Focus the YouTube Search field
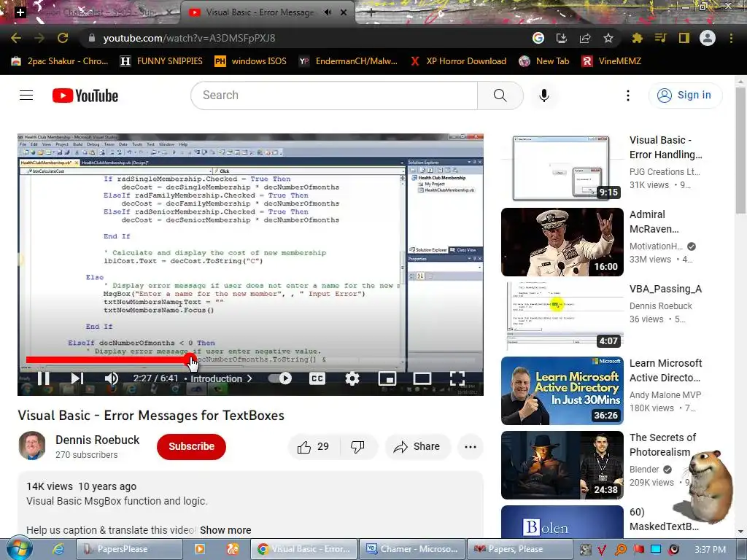747x560 pixels. pos(334,96)
